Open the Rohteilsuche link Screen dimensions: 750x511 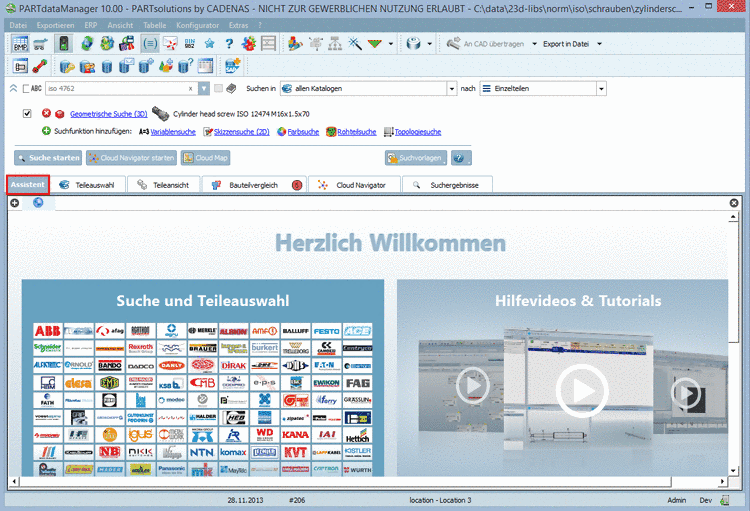tap(357, 132)
